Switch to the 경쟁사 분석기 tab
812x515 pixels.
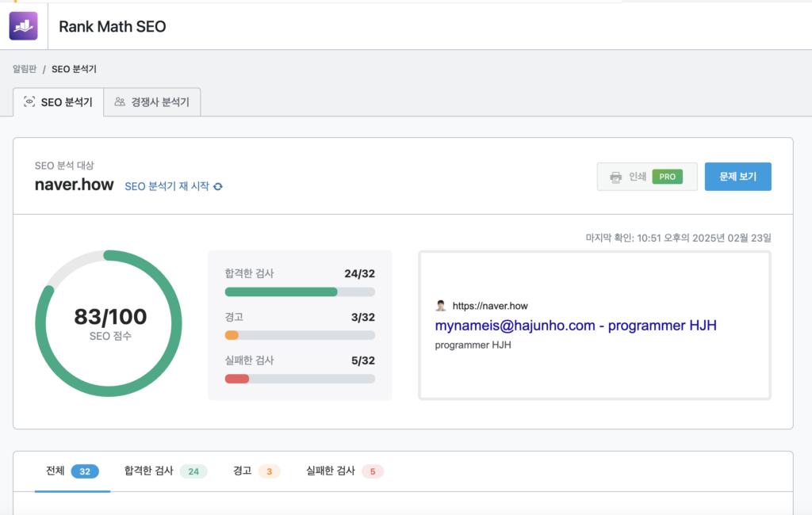[x=152, y=102]
